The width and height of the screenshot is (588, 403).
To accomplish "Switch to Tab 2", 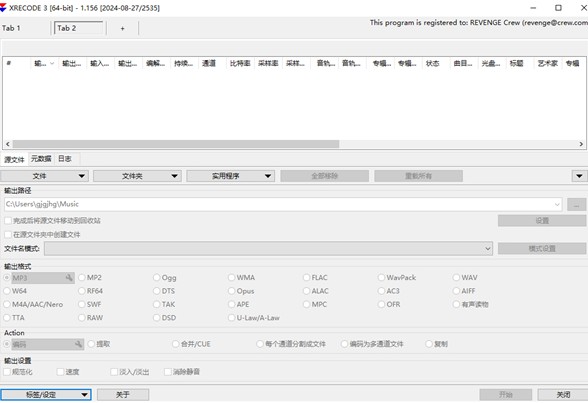I will point(78,28).
